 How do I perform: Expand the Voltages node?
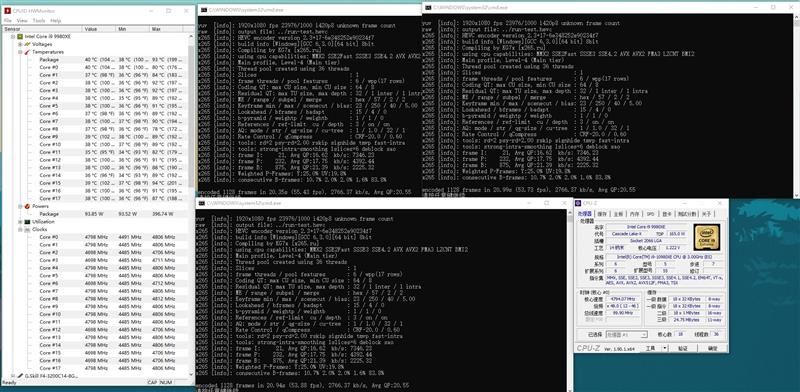20,44
